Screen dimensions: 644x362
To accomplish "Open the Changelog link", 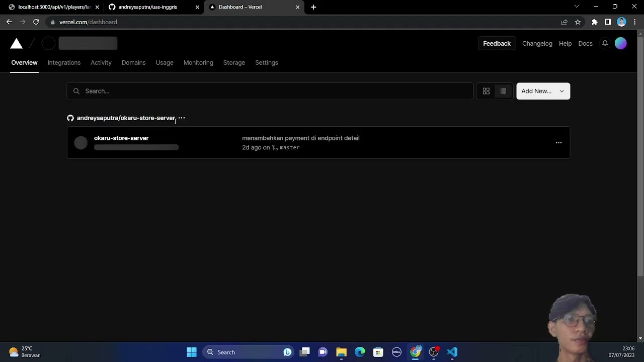I will [x=537, y=44].
